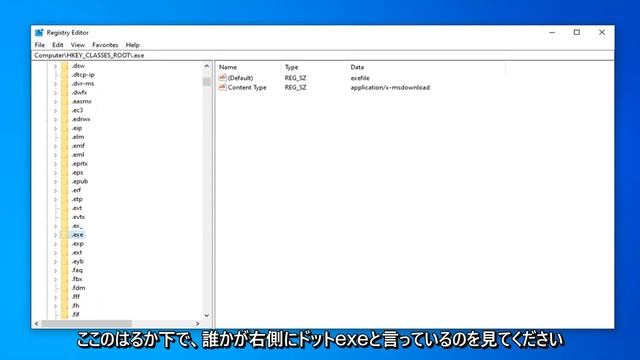Click REG_SZ type in the (Default) row
Image resolution: width=640 pixels, height=360 pixels.
(296, 78)
